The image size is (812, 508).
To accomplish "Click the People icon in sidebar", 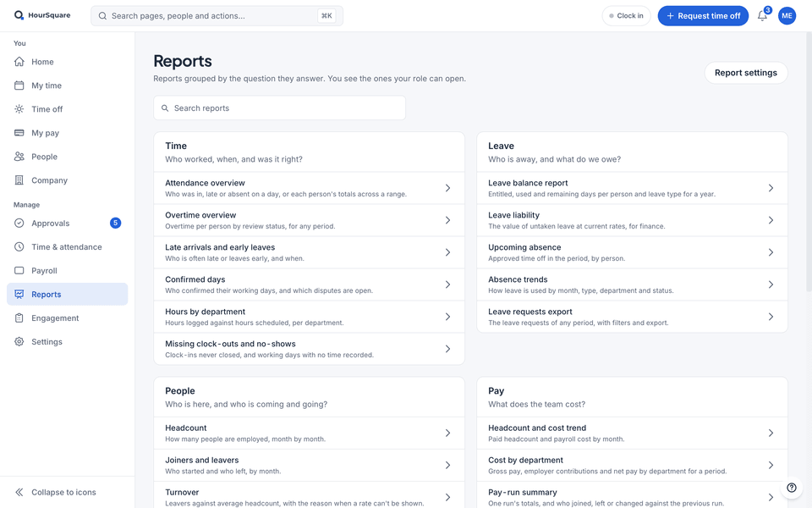I will (x=19, y=157).
